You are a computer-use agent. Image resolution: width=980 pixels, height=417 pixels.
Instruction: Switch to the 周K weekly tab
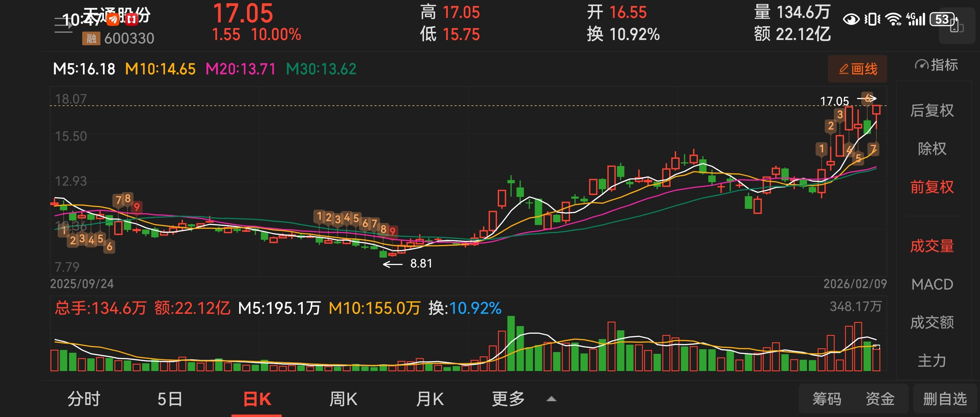click(x=343, y=399)
